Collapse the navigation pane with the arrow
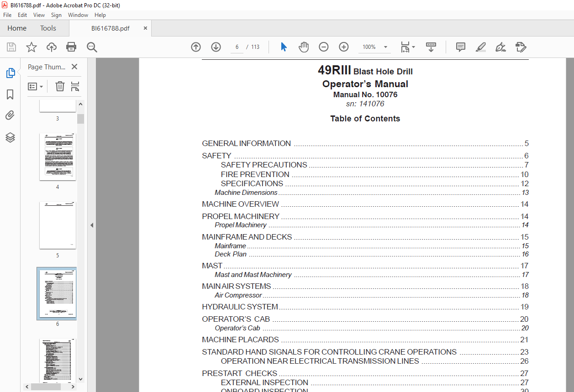 [92, 225]
